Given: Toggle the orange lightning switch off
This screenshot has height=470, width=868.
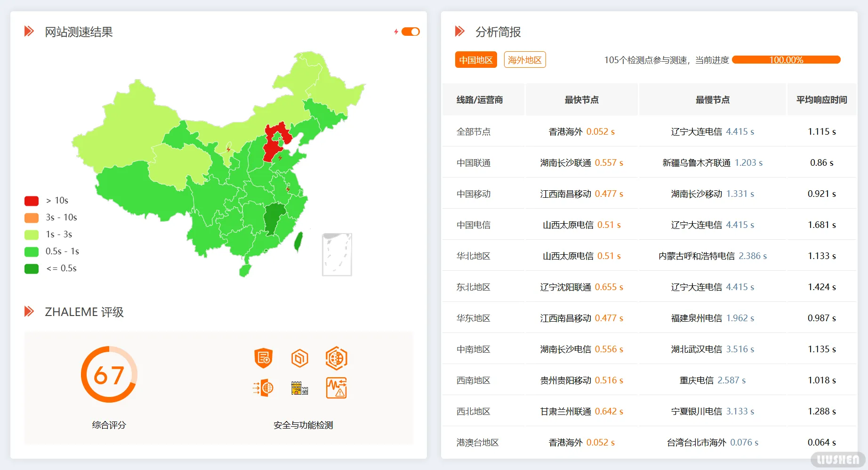Looking at the screenshot, I should 410,32.
